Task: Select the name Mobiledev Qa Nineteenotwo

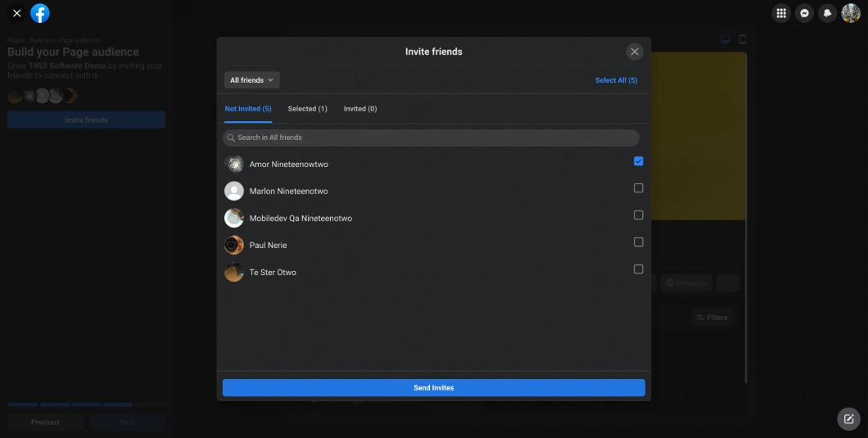Action: (301, 218)
